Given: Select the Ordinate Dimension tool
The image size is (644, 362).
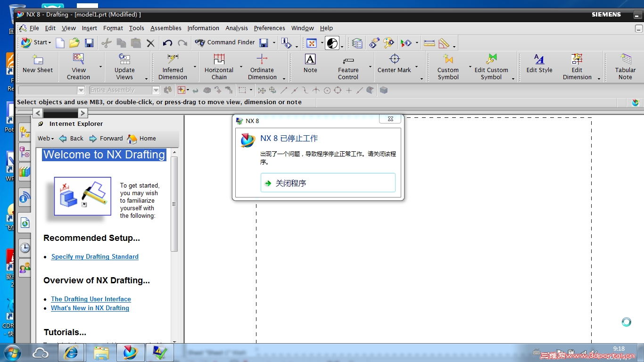Looking at the screenshot, I should (262, 66).
